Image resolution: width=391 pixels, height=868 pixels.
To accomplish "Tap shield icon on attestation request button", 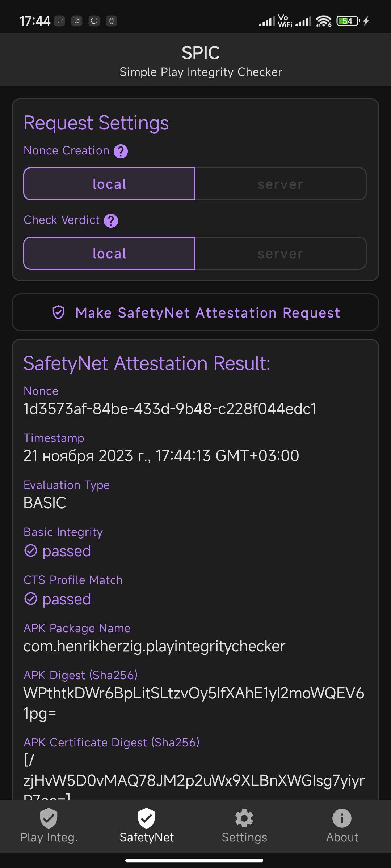I will point(59,312).
